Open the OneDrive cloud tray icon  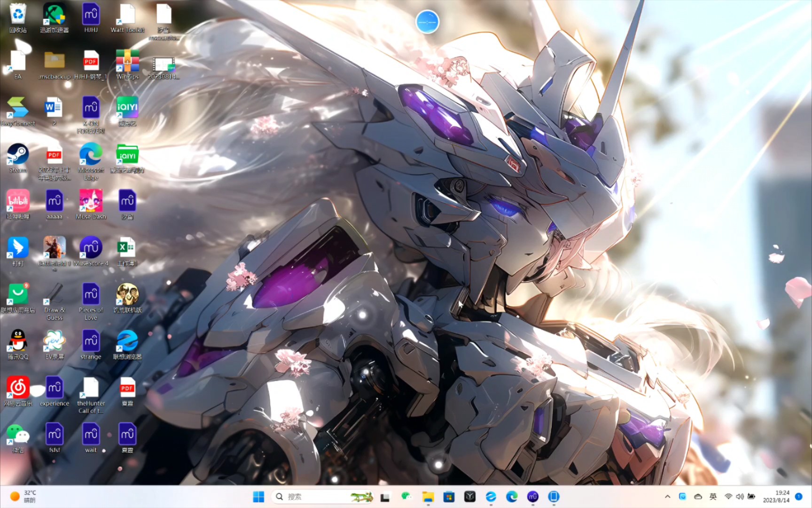pos(698,497)
